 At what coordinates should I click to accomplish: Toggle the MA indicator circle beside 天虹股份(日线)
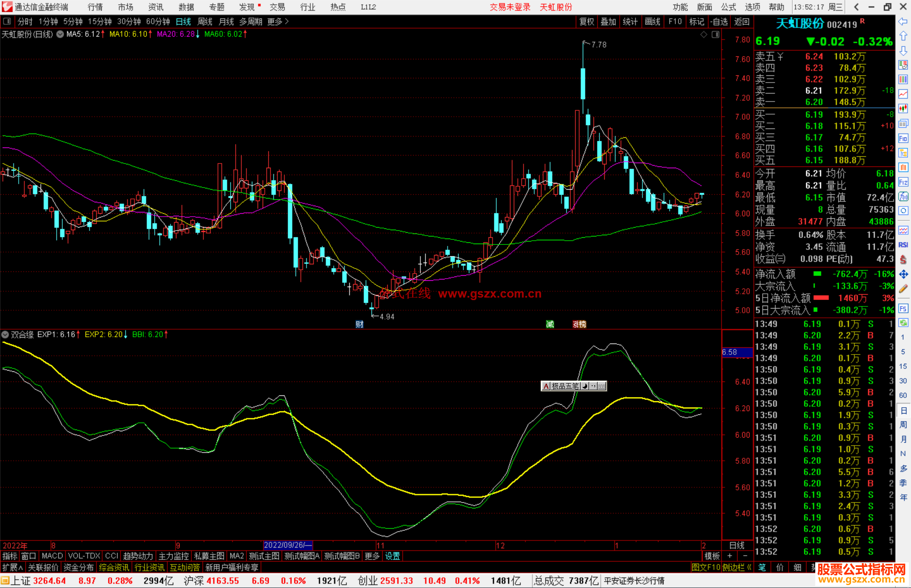60,34
